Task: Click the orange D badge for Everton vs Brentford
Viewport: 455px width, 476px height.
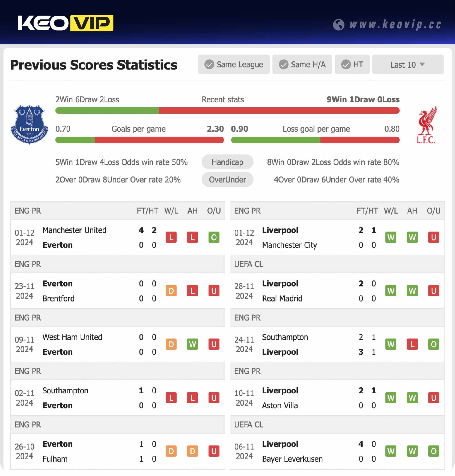Action: 171,291
